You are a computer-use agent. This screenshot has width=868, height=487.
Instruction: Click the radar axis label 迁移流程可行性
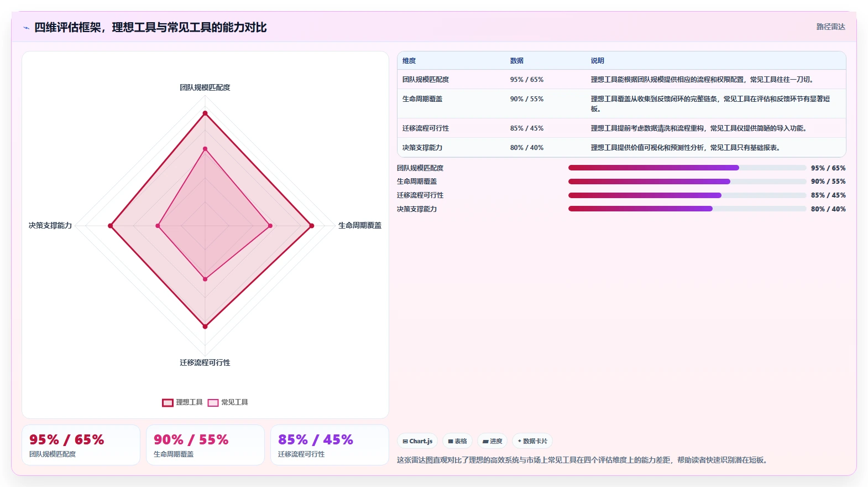point(205,362)
